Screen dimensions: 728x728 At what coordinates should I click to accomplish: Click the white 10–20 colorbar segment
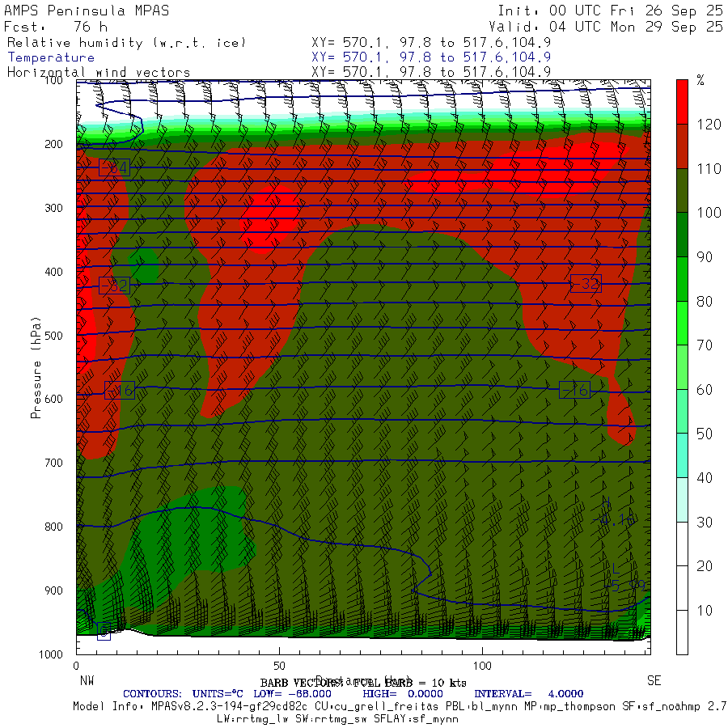682,588
